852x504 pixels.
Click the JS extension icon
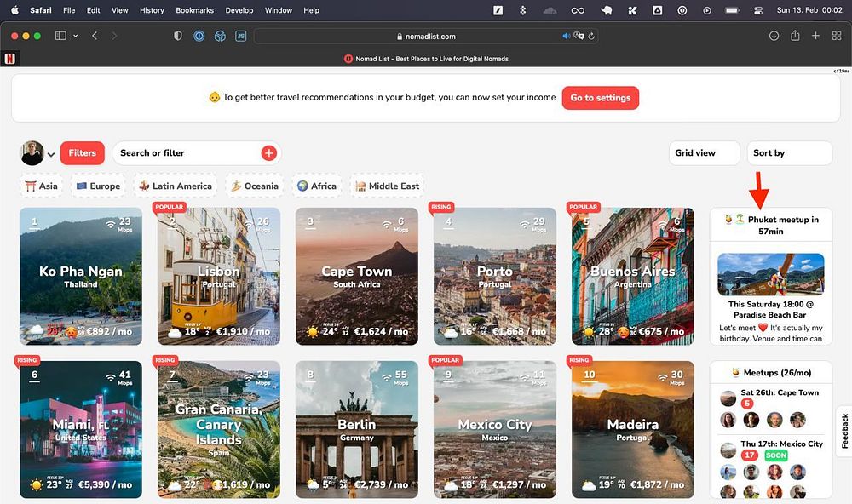[x=241, y=36]
